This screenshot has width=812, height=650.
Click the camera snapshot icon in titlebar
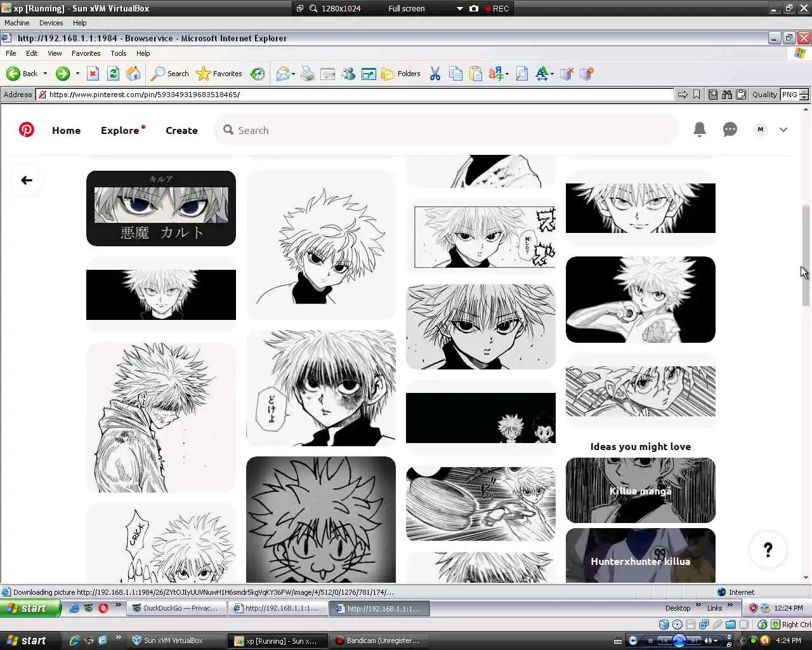click(x=474, y=8)
